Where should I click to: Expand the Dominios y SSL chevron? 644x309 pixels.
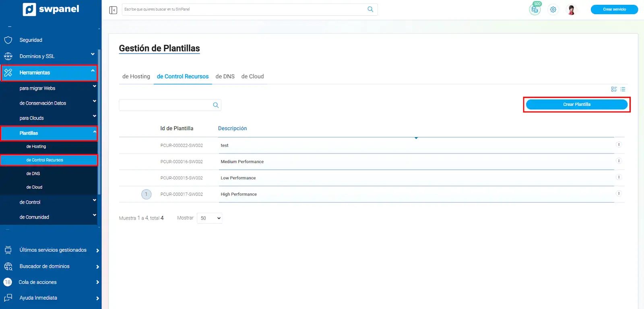pos(93,54)
